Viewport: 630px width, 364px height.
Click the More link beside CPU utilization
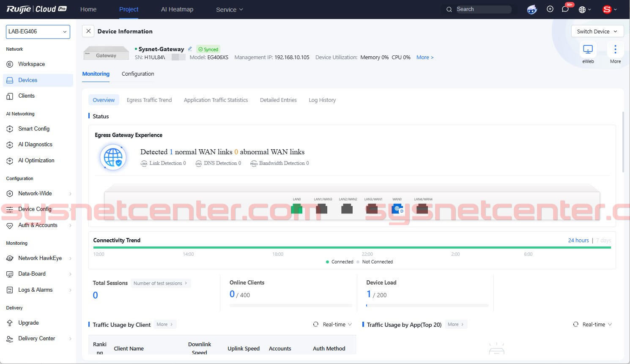tap(425, 57)
